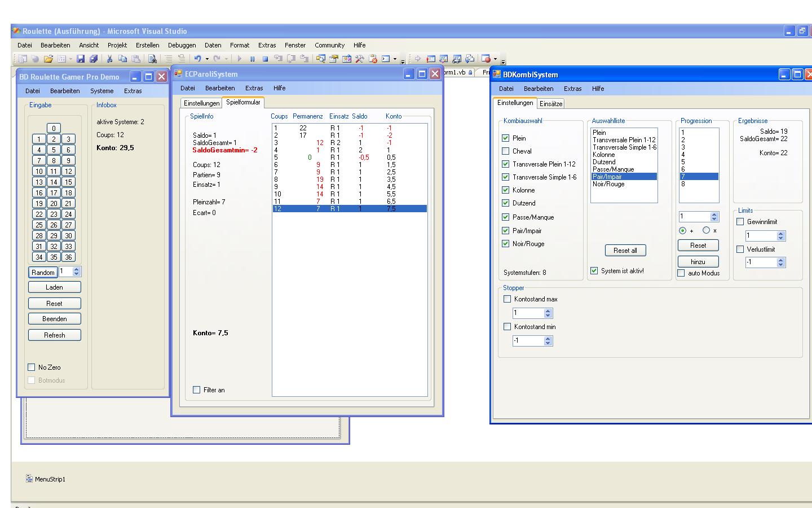Open the Undo history dropdown arrow

pyautogui.click(x=207, y=59)
